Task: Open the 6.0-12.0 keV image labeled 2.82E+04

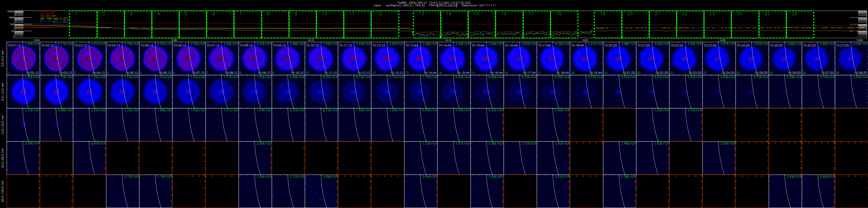Action: point(851,91)
